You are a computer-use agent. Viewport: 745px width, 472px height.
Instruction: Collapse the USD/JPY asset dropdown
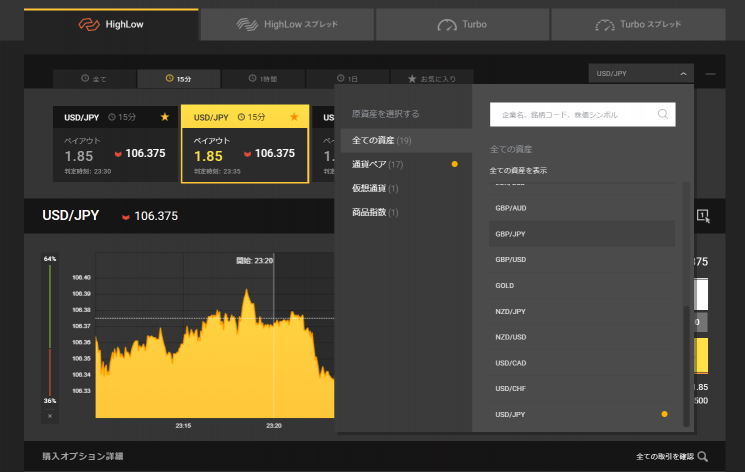(x=641, y=74)
